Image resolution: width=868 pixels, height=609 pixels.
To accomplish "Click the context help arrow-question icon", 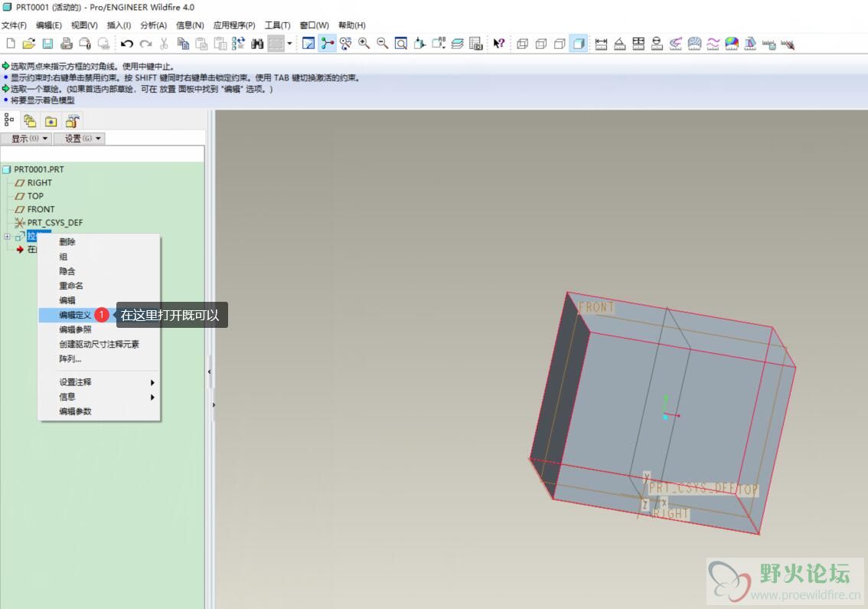I will 498,43.
